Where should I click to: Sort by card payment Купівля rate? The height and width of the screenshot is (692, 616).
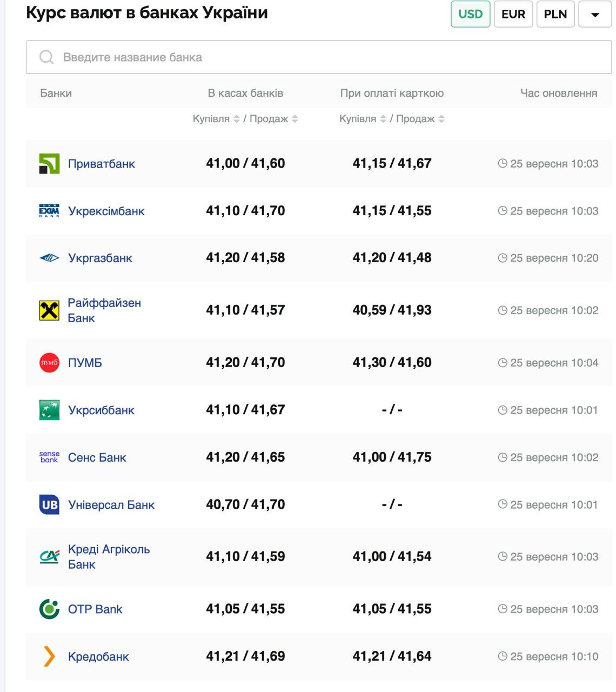coord(383,119)
